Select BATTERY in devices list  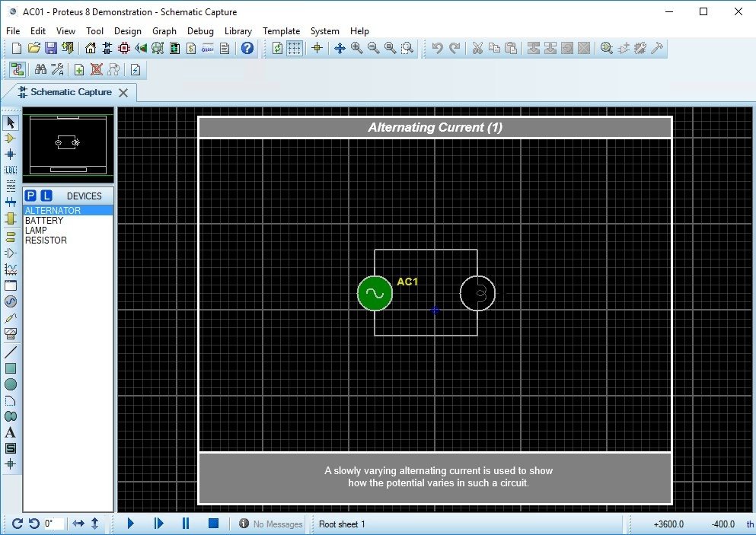(x=68, y=220)
